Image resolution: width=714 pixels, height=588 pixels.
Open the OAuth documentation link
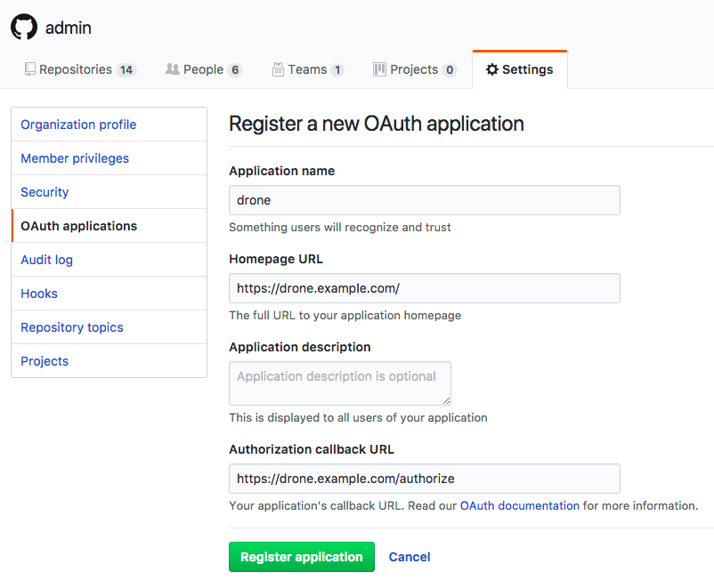point(520,505)
